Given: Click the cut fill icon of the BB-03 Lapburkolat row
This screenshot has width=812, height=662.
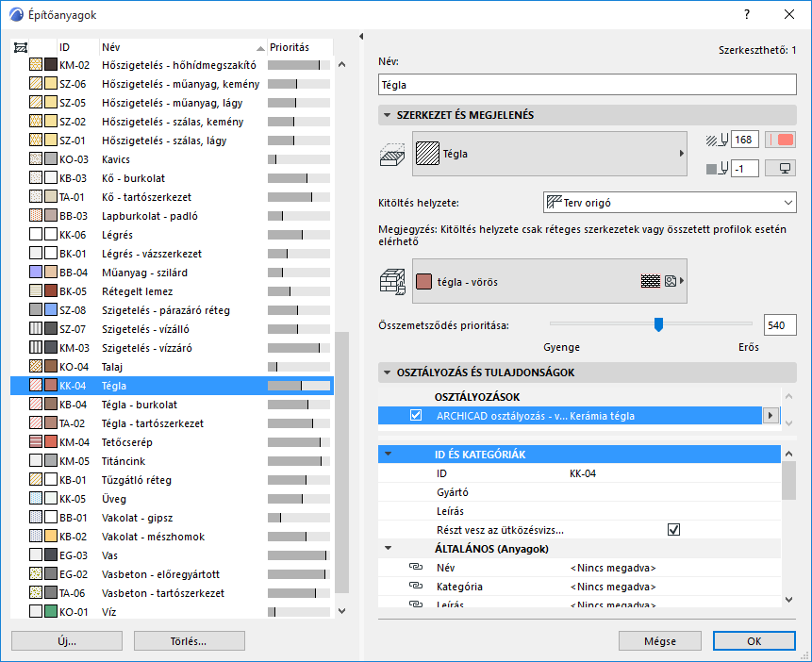Looking at the screenshot, I should point(36,216).
